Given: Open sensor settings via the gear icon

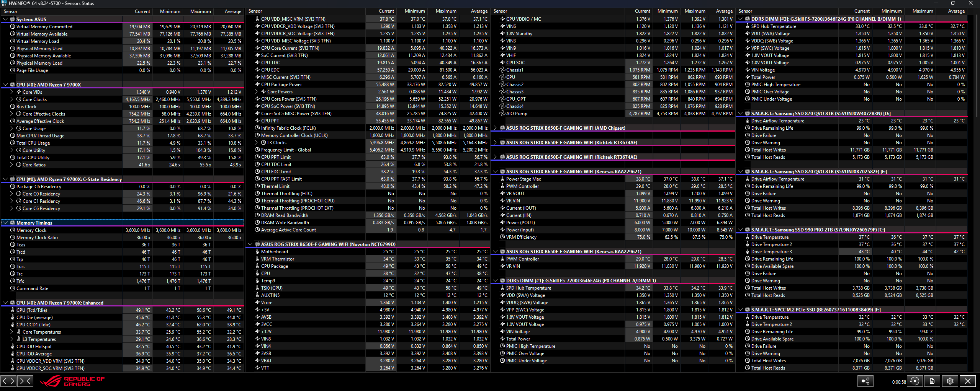Looking at the screenshot, I should pos(950,381).
